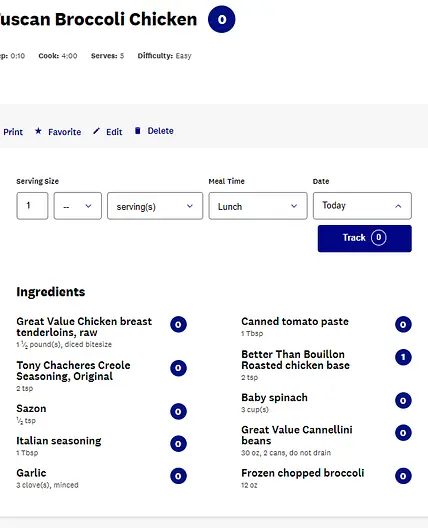Click the points badge for Garlic
The height and width of the screenshot is (528, 428).
coord(178,476)
